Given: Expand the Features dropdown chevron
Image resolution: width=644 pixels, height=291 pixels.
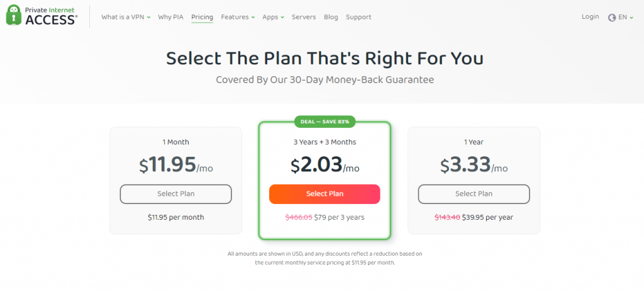Looking at the screenshot, I should click(x=253, y=17).
